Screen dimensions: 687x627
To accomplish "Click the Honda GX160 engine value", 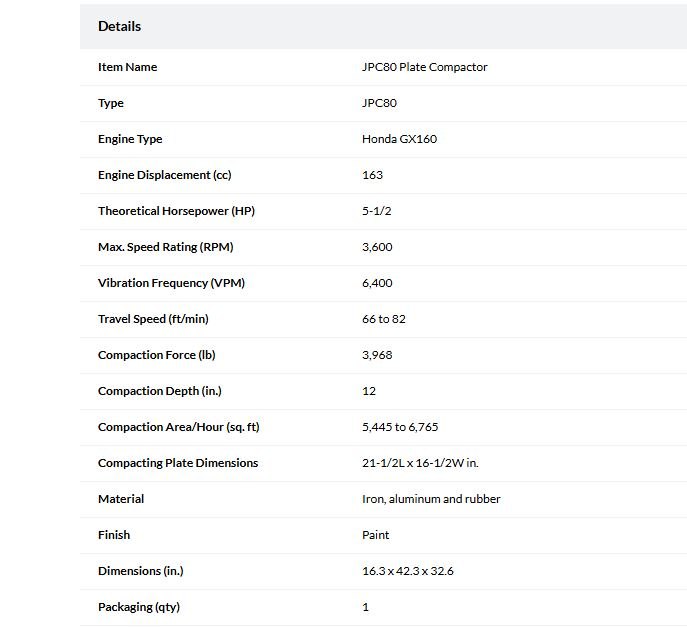I will coord(399,139).
